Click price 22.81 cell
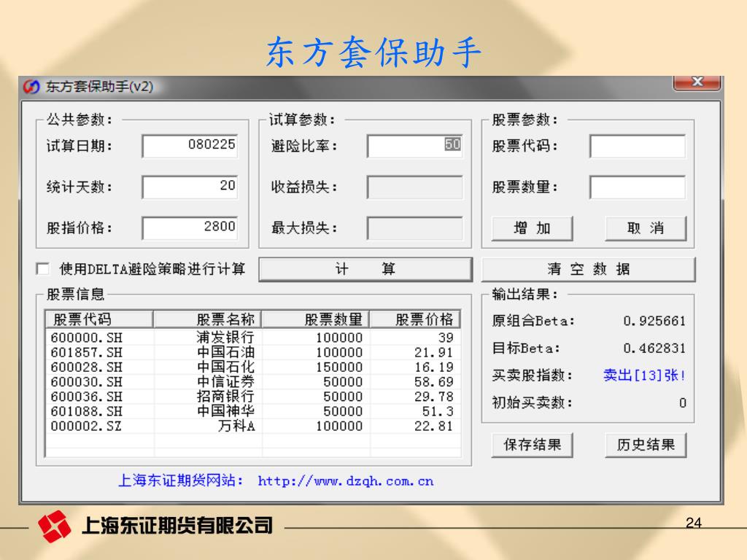Viewport: 747px width, 560px height. coord(433,426)
